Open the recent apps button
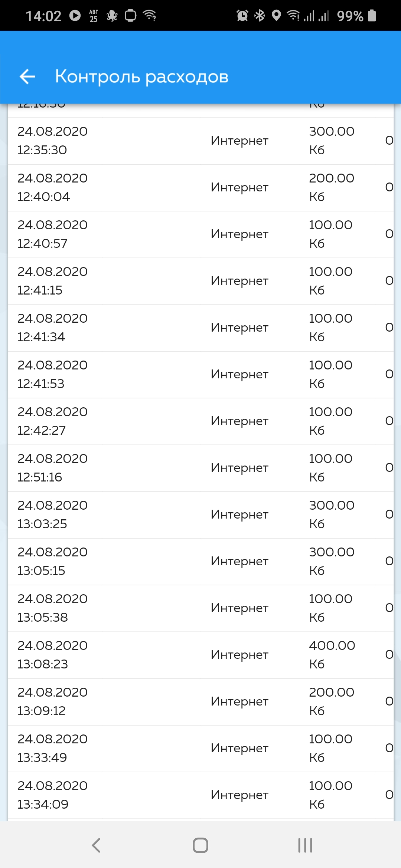 305,845
